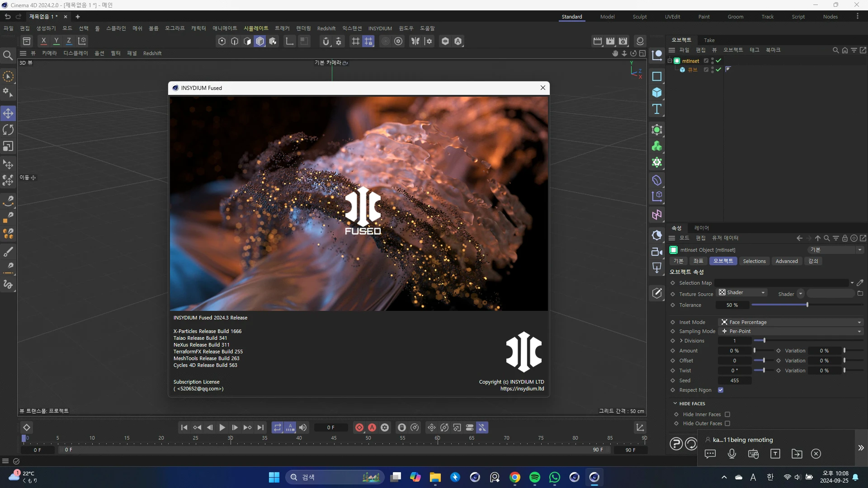Select the Rotate tool in the left toolbar
This screenshot has width=868, height=488.
pos(8,130)
